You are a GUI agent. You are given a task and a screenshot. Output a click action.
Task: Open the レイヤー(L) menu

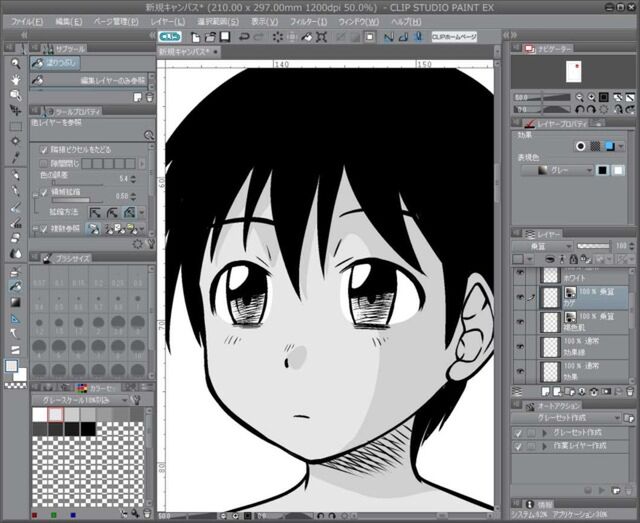click(168, 21)
